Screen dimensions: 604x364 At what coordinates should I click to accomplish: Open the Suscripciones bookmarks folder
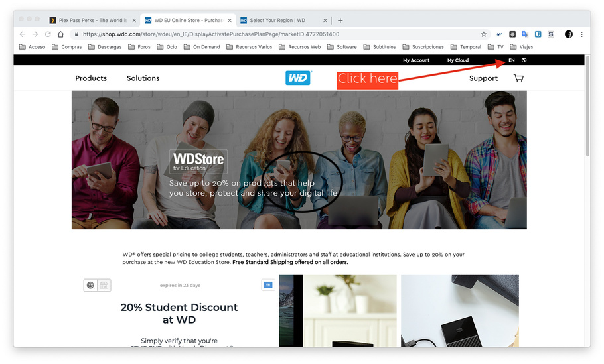point(423,47)
